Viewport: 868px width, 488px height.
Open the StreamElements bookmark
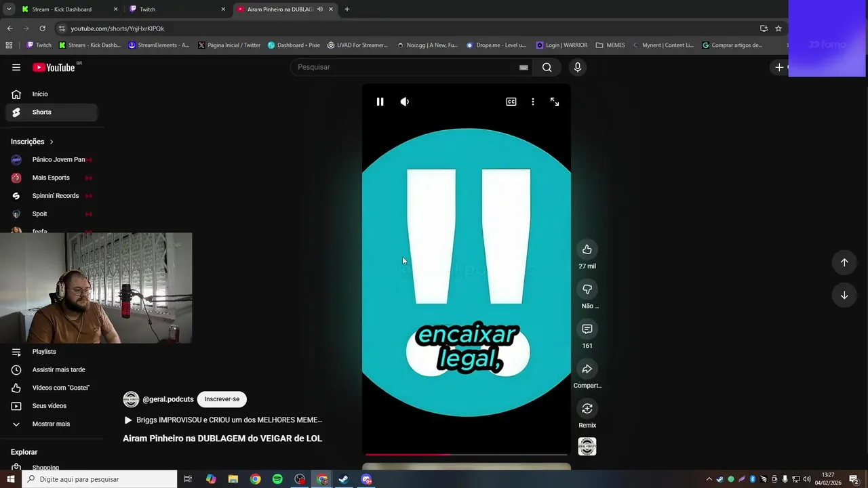[159, 45]
